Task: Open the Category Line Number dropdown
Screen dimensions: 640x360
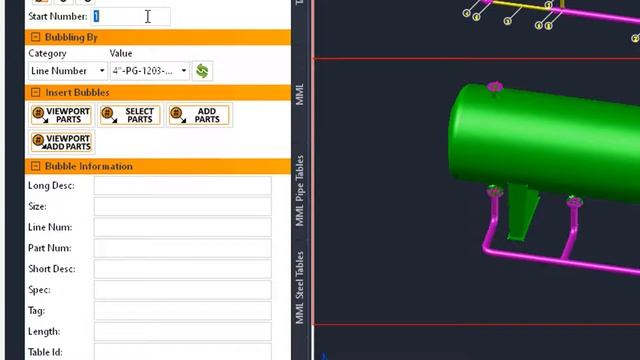Action: coord(68,71)
